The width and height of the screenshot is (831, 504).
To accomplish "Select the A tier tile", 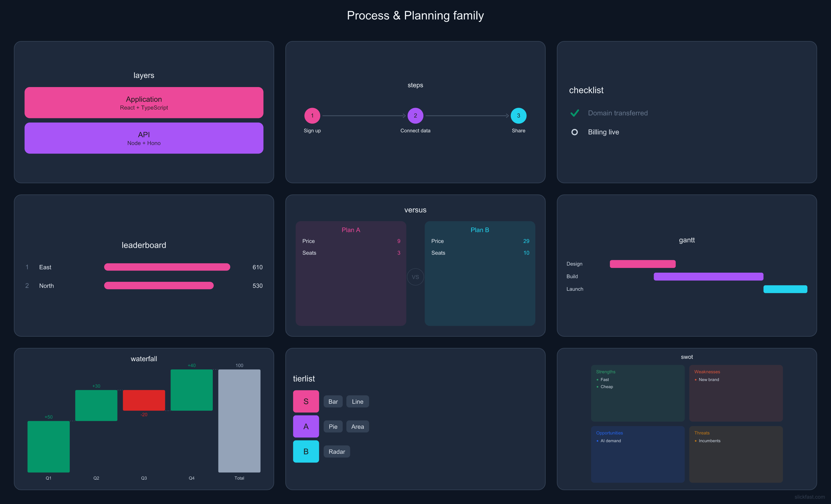I will click(306, 426).
